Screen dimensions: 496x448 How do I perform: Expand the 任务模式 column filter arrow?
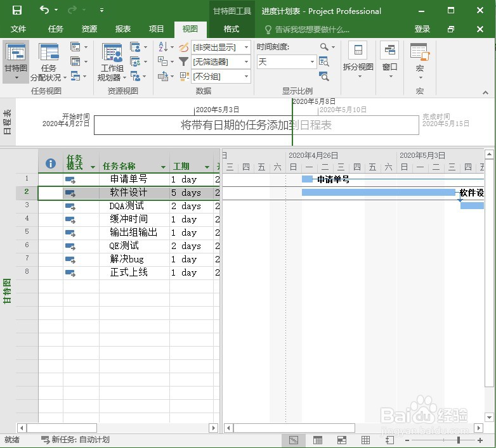[93, 167]
